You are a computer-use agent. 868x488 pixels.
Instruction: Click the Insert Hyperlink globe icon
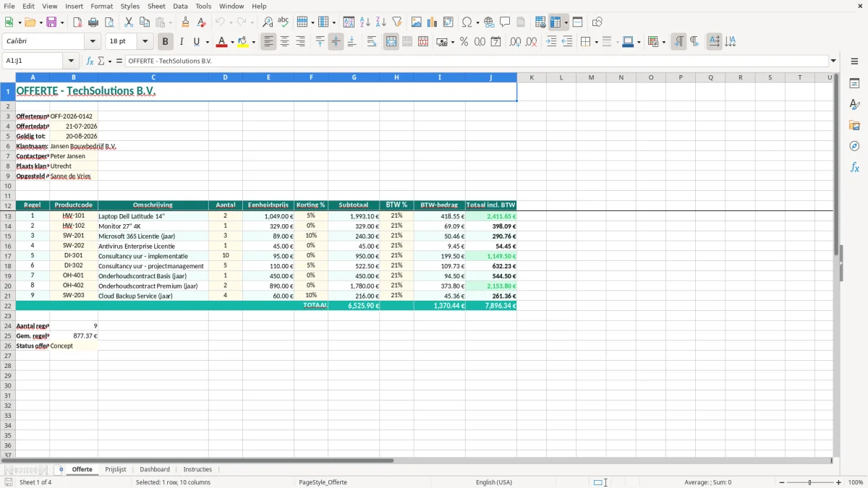[489, 22]
